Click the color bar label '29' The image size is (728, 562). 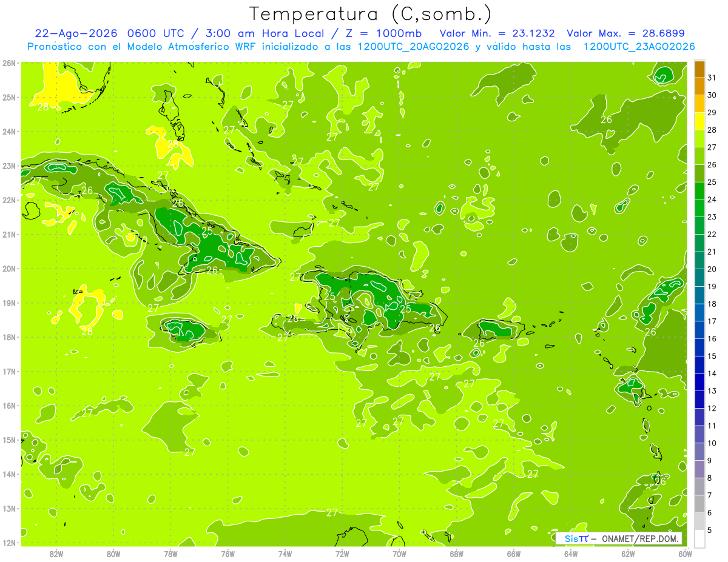coord(712,113)
